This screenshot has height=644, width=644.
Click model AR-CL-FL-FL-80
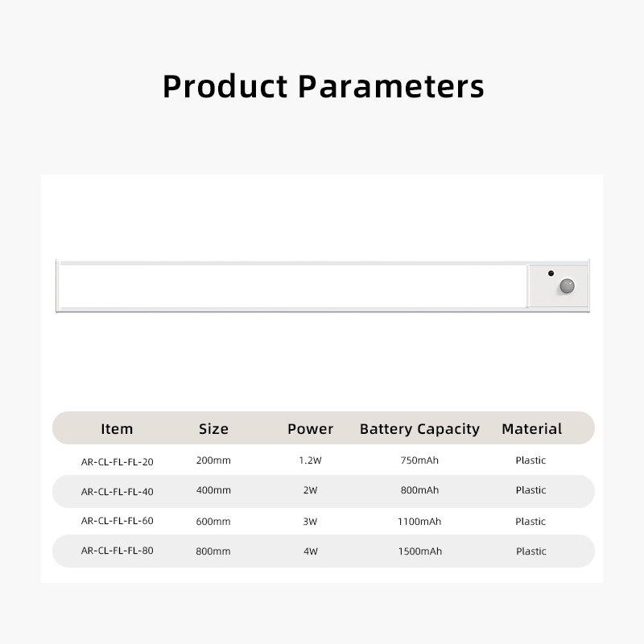(117, 551)
